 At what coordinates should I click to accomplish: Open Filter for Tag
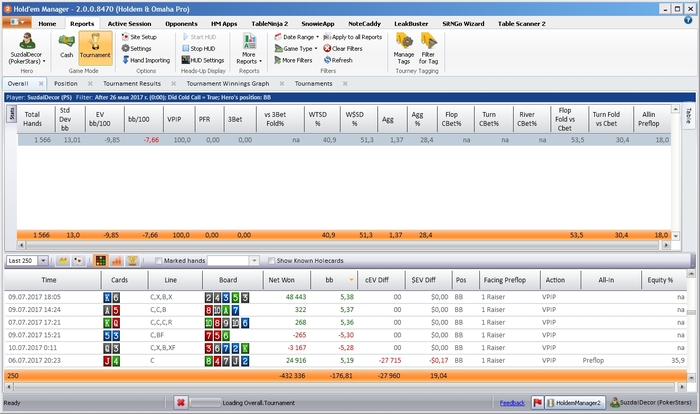pyautogui.click(x=429, y=49)
